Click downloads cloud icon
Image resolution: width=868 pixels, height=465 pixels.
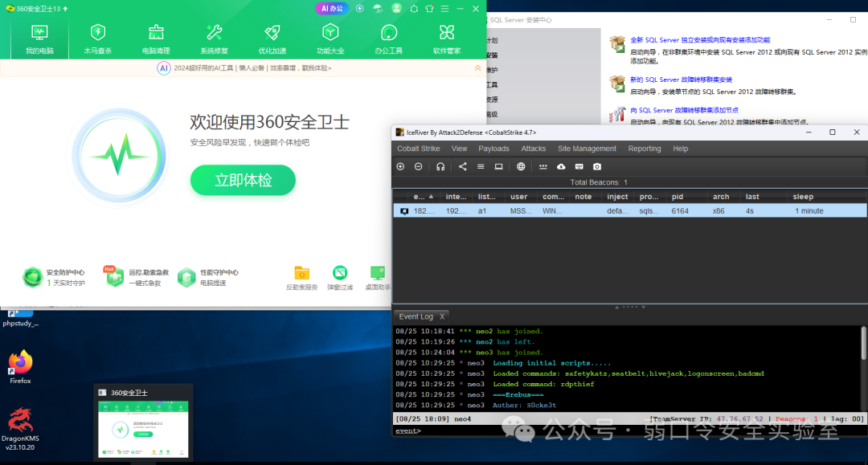coord(561,166)
